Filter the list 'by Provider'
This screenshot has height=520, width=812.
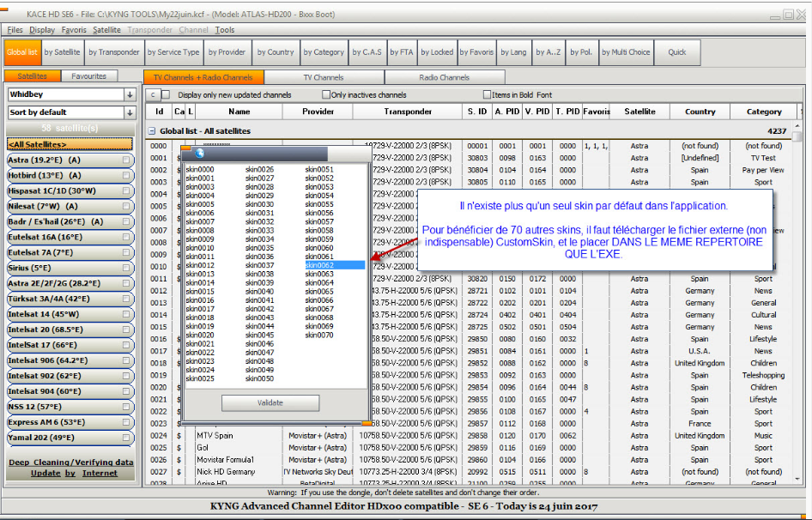point(227,52)
